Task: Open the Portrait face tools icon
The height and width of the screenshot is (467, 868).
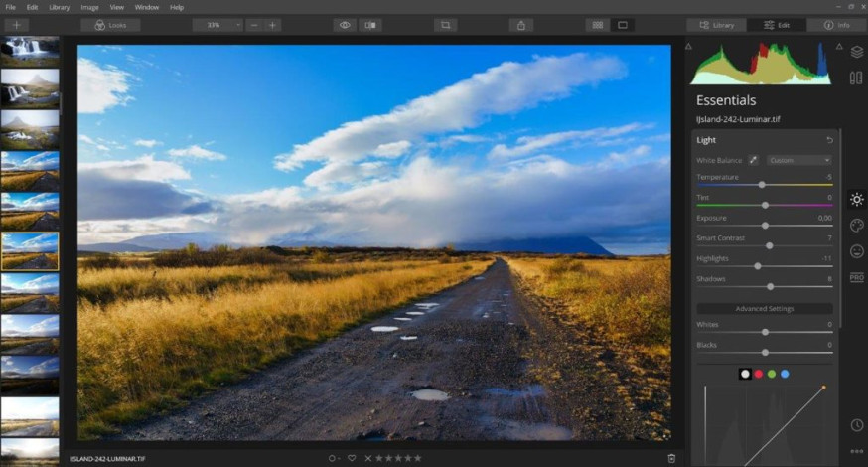Action: pyautogui.click(x=856, y=251)
